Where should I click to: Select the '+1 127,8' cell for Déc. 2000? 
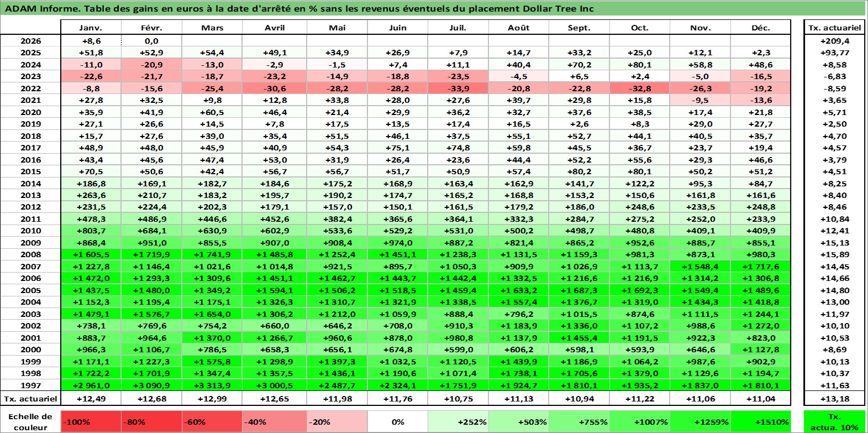tap(761, 349)
